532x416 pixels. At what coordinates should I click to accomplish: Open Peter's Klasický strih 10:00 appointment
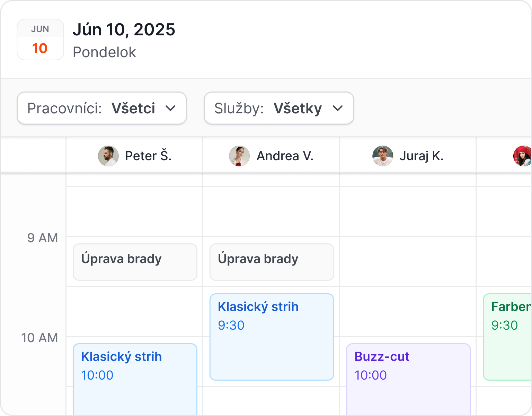pos(135,379)
